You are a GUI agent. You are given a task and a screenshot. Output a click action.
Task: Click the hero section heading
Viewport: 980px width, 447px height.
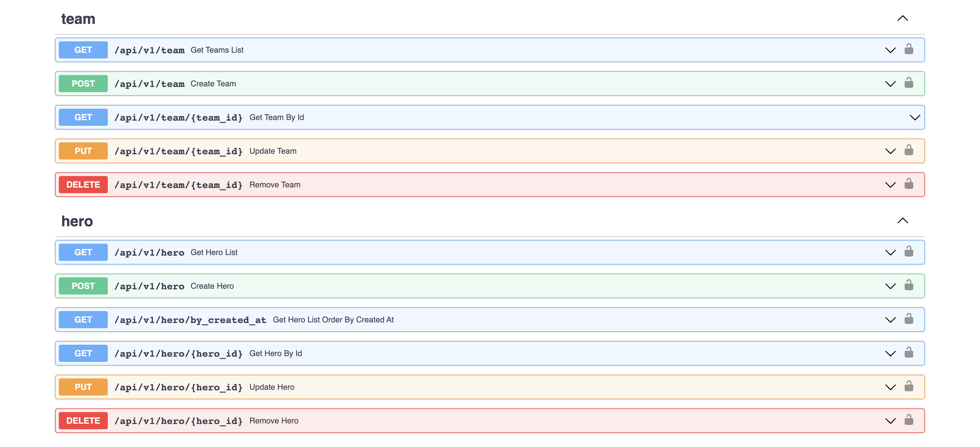(77, 221)
